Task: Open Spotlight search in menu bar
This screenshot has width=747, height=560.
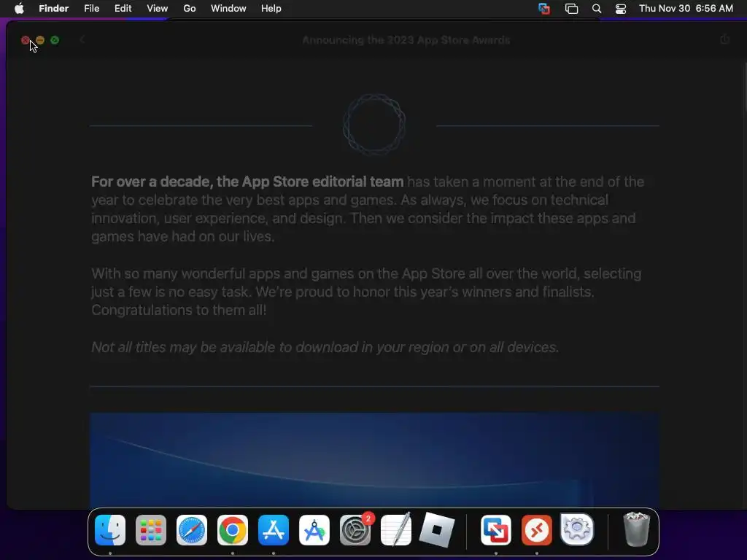Action: (x=597, y=9)
